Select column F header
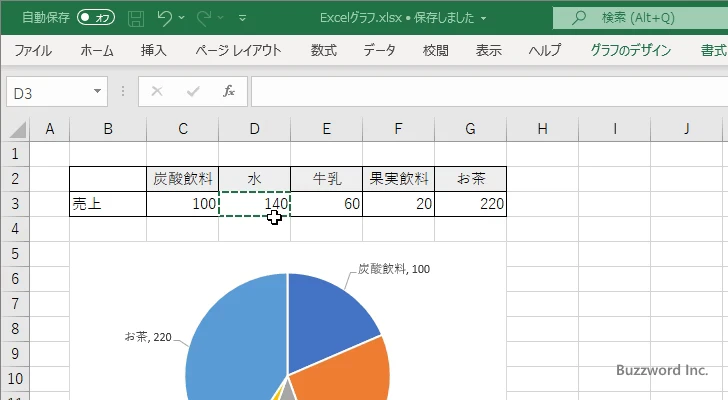This screenshot has height=400, width=728. tap(398, 129)
